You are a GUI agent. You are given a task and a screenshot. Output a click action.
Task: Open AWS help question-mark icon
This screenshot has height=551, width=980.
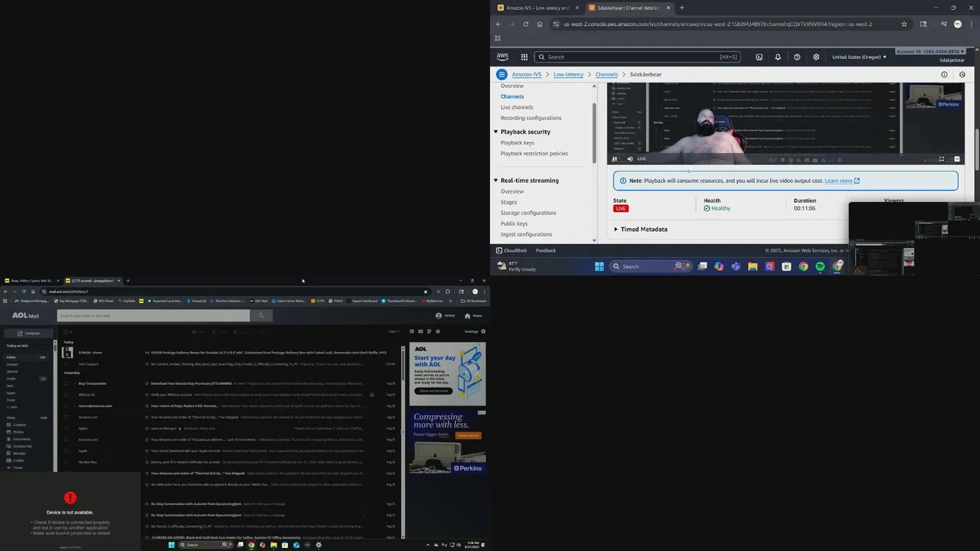797,57
